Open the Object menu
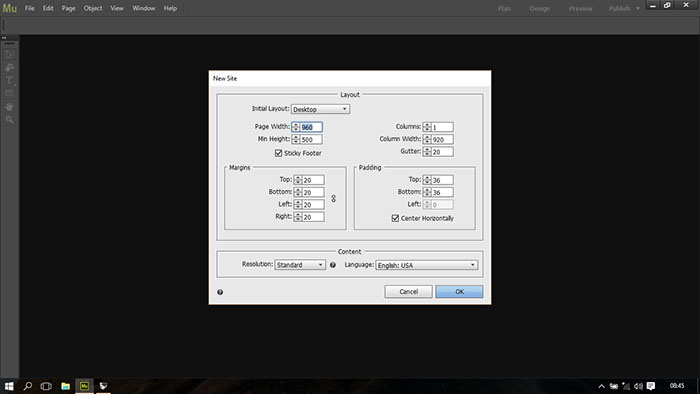Viewport: 700px width, 394px height. tap(93, 8)
